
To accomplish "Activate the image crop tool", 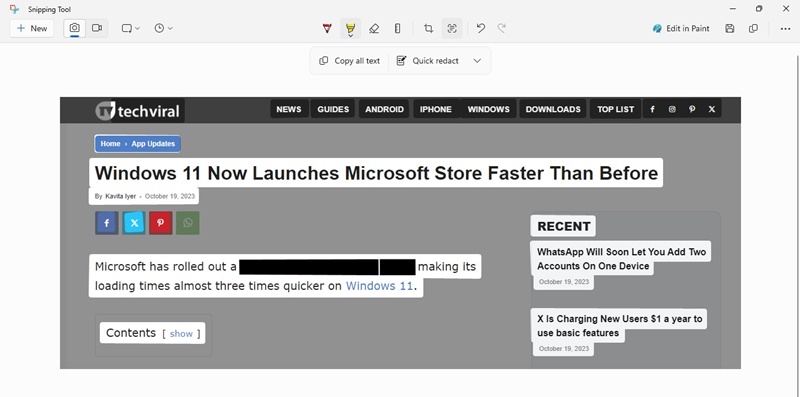I will click(429, 29).
